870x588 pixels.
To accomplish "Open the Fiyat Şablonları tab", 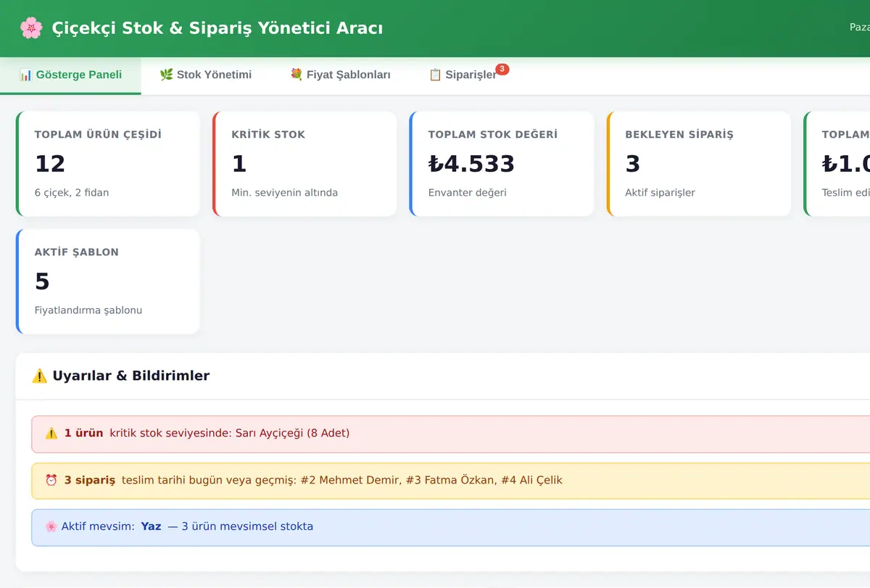I will click(340, 75).
